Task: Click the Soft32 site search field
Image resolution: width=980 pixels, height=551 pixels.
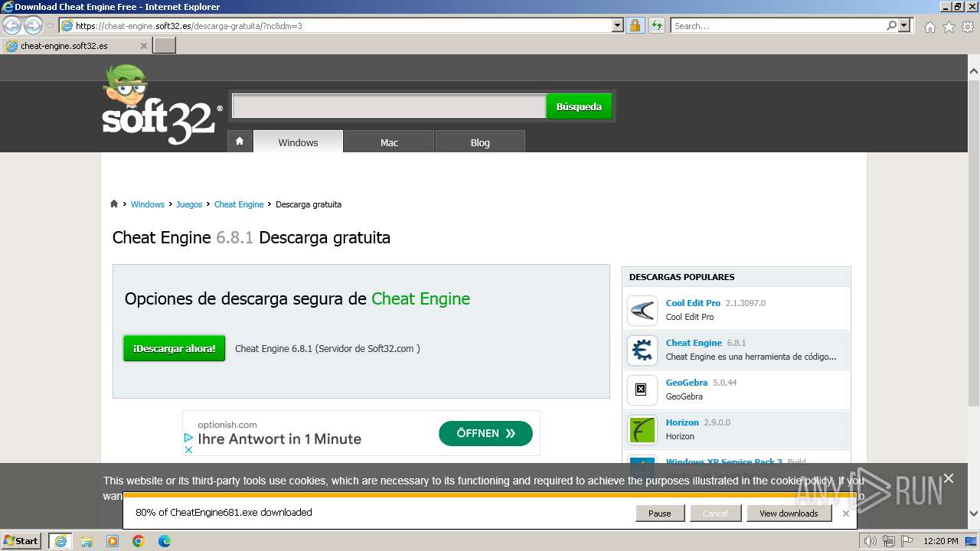Action: (x=389, y=106)
